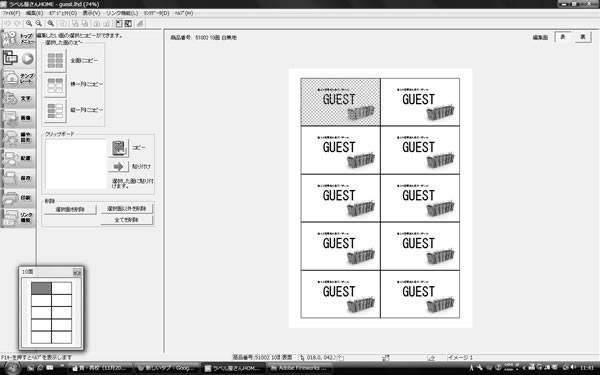Image resolution: width=600 pixels, height=375 pixels.
Task: Open the Text (文字) sidebar tool
Action: [x=18, y=98]
